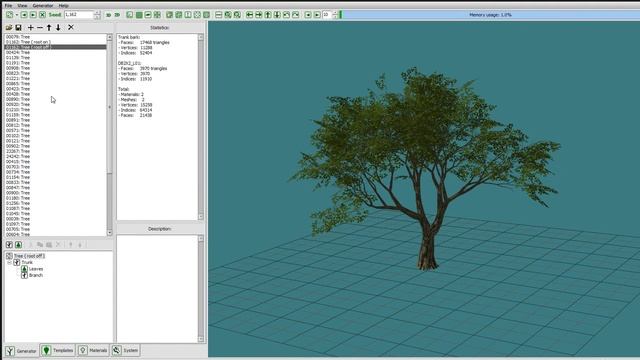The height and width of the screenshot is (360, 640).
Task: Select the '00705: Tree' list row
Action: tap(56, 229)
